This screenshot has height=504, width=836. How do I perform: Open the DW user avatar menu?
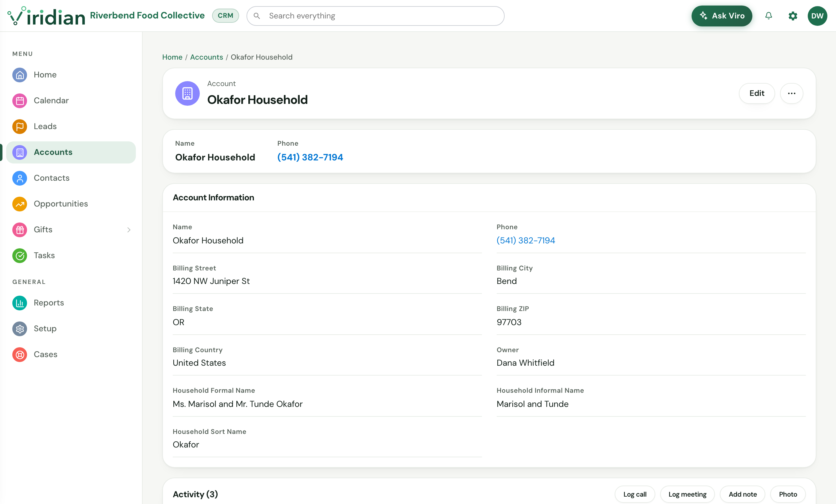(x=817, y=16)
